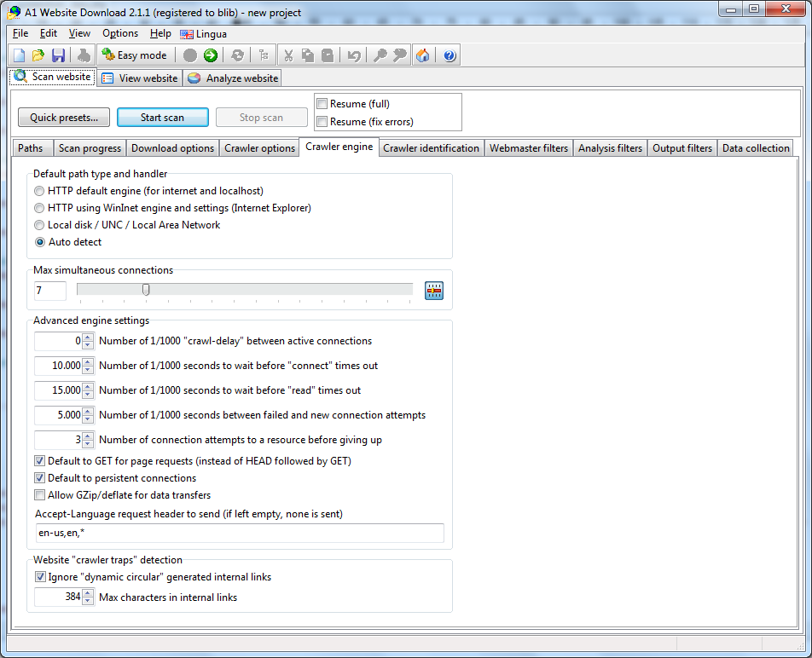Click the Open project folder icon
The height and width of the screenshot is (658, 812).
coord(38,55)
